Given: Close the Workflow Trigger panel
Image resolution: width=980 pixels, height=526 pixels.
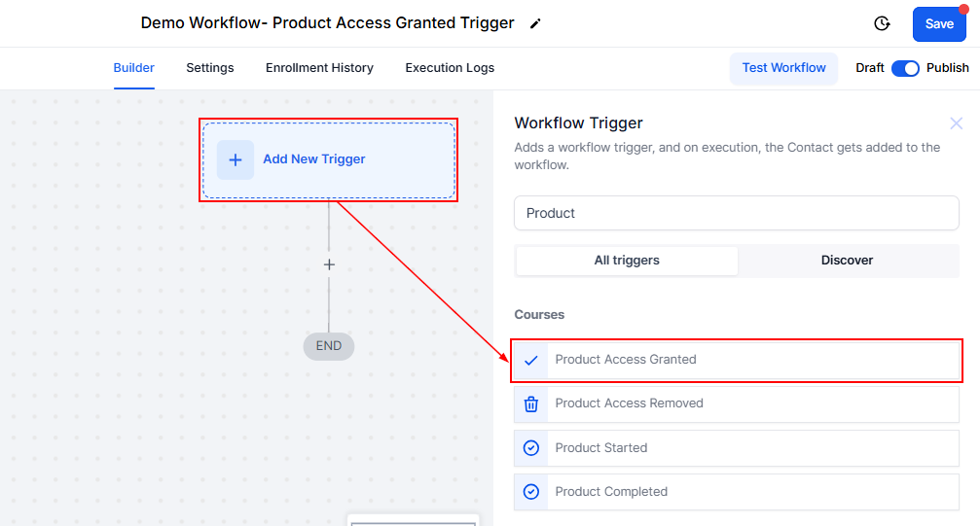Looking at the screenshot, I should coord(956,123).
